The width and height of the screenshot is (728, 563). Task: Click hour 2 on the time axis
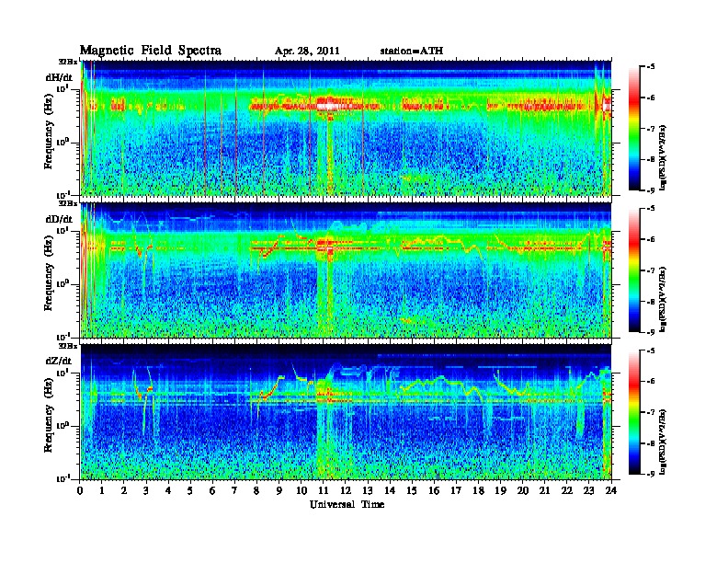click(124, 490)
